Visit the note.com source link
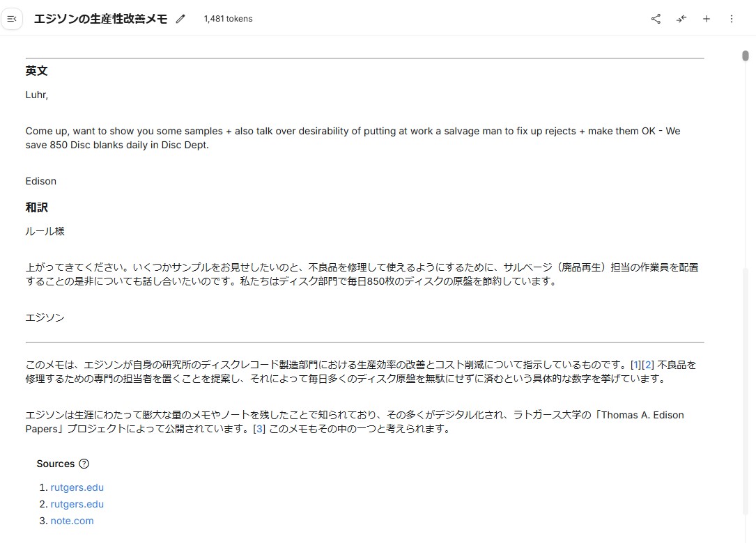This screenshot has height=543, width=756. 72,521
